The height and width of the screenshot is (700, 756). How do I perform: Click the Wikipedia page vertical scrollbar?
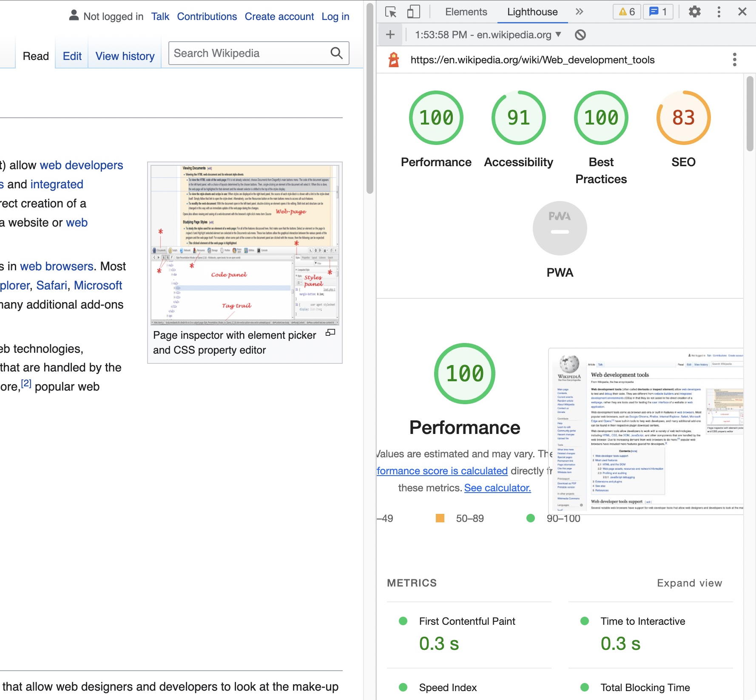pyautogui.click(x=369, y=98)
